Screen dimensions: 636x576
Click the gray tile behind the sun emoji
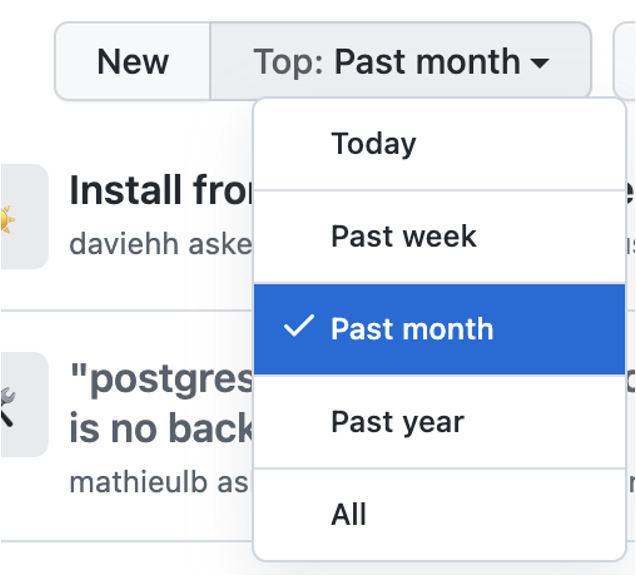pyautogui.click(x=24, y=216)
